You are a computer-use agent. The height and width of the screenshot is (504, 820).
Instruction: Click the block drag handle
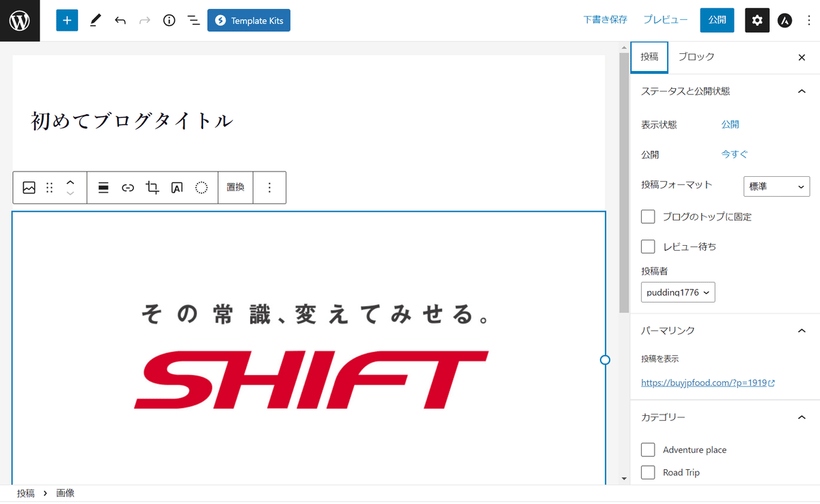tap(49, 187)
